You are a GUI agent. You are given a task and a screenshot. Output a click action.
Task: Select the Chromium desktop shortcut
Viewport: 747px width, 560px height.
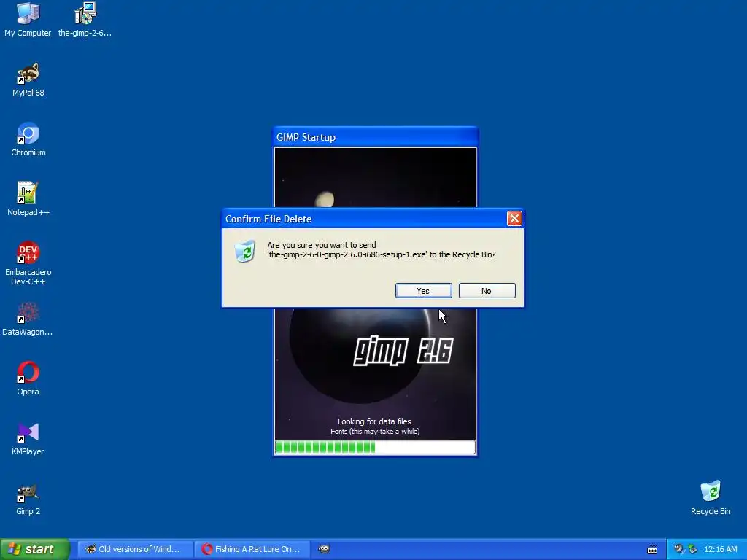tap(28, 139)
